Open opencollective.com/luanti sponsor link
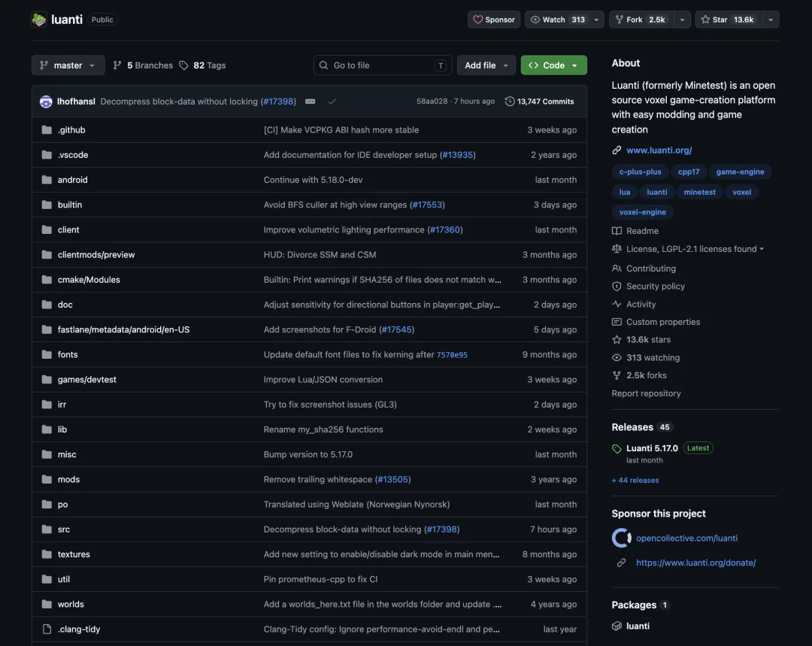Screen dimensions: 812x646 [x=686, y=538]
